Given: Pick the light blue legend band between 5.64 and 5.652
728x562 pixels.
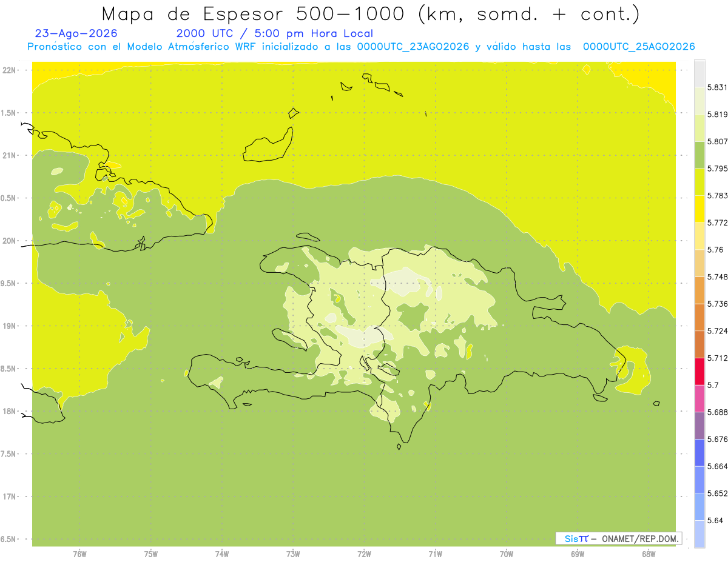Looking at the screenshot, I should tap(699, 507).
